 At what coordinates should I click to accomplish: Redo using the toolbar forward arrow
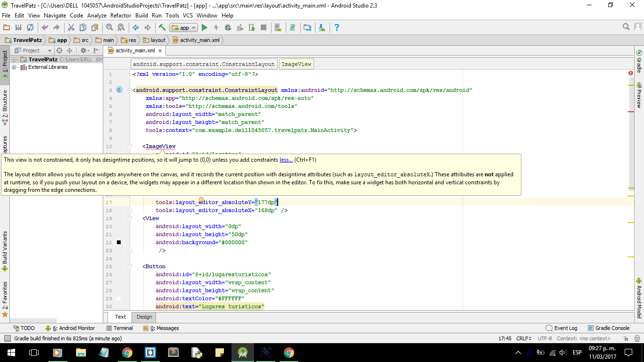coord(57,28)
